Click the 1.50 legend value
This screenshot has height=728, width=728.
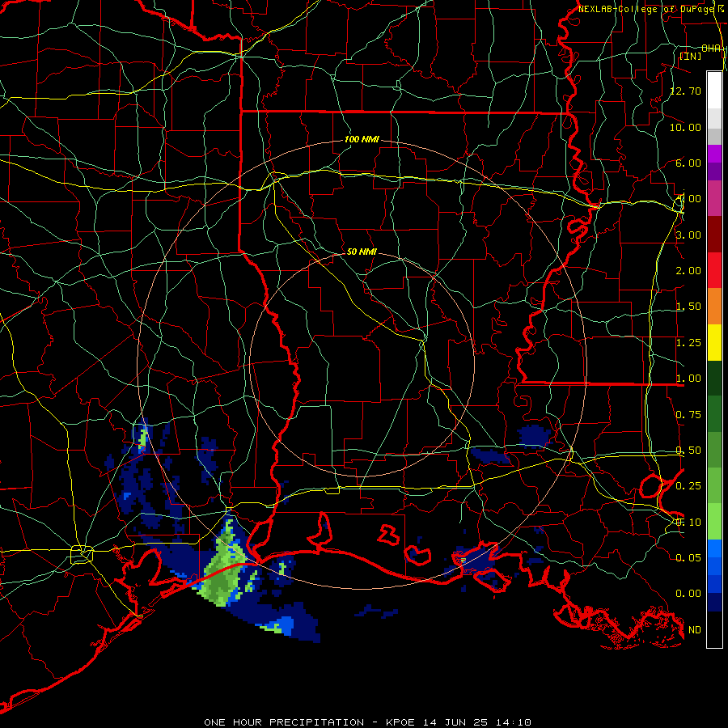tap(688, 307)
